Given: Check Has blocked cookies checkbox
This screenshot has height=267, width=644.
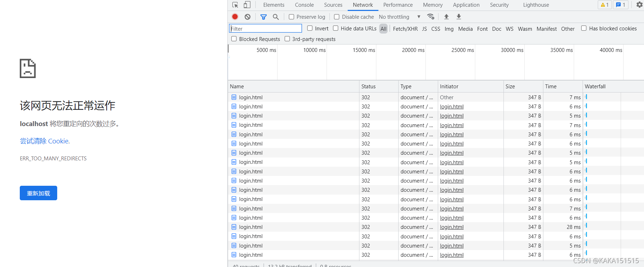Looking at the screenshot, I should click(584, 28).
